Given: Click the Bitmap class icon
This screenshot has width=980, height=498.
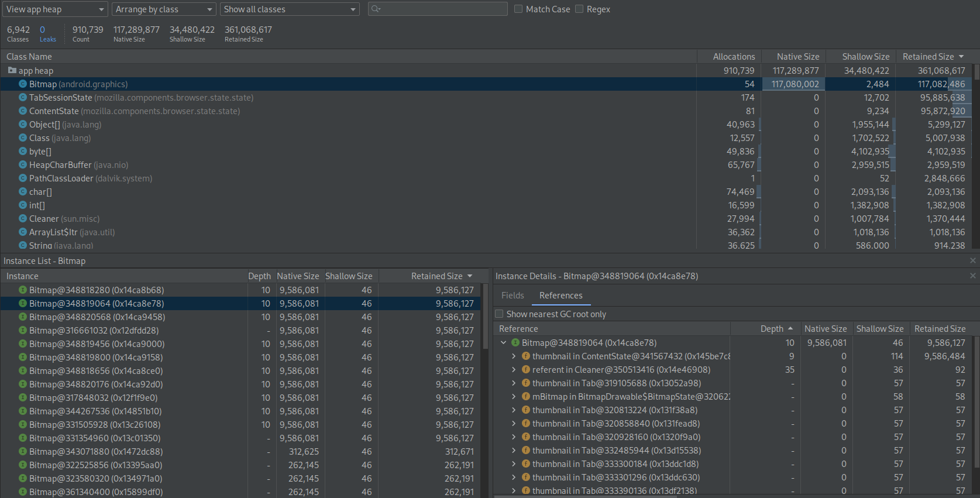Looking at the screenshot, I should tap(23, 84).
